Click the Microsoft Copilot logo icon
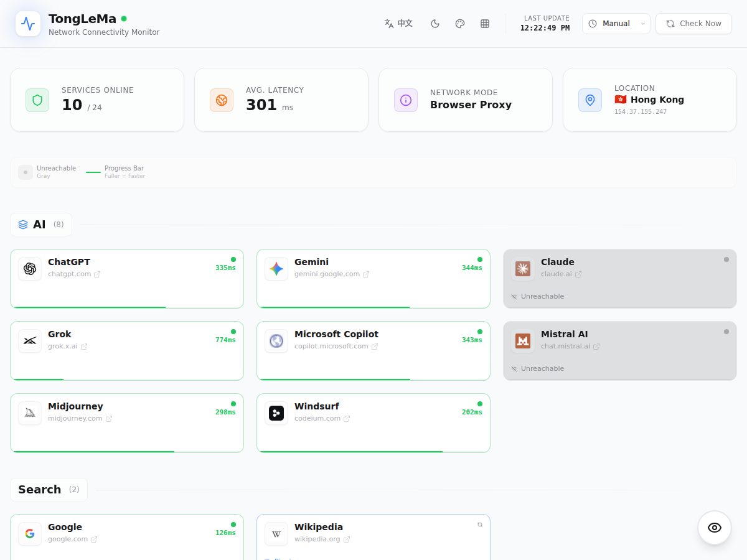Viewport: 747px width, 560px height. (x=276, y=341)
